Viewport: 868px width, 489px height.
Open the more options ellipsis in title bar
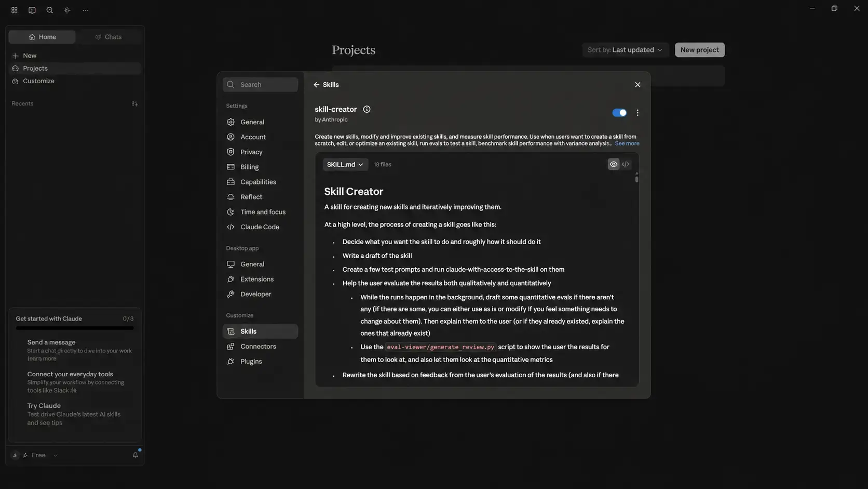pos(86,10)
